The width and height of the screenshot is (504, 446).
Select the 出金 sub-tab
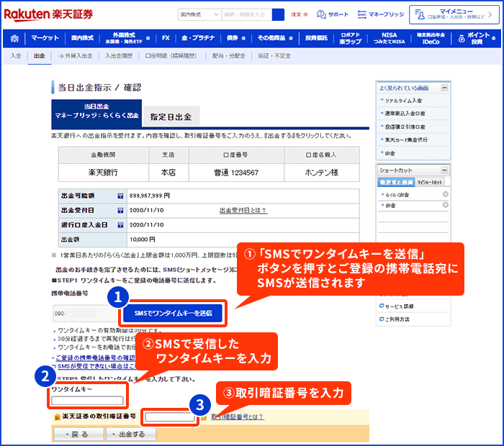pyautogui.click(x=39, y=56)
